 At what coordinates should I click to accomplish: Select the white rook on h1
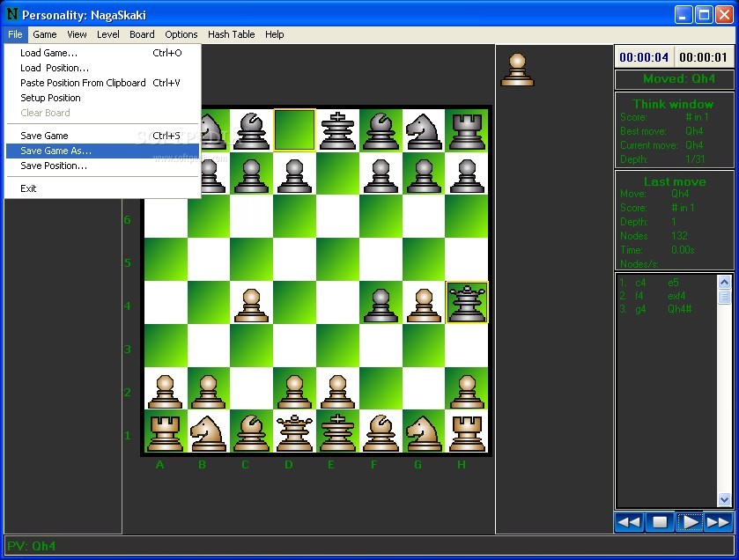coord(467,432)
